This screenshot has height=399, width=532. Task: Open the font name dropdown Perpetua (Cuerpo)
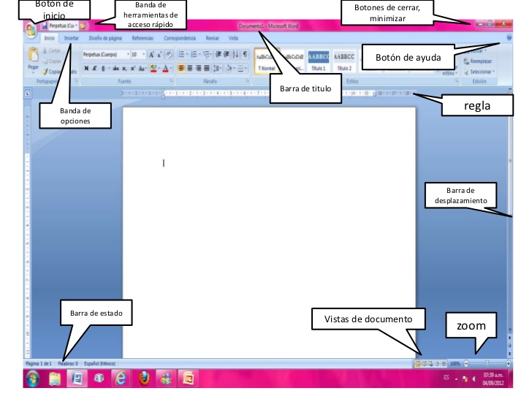tap(129, 54)
